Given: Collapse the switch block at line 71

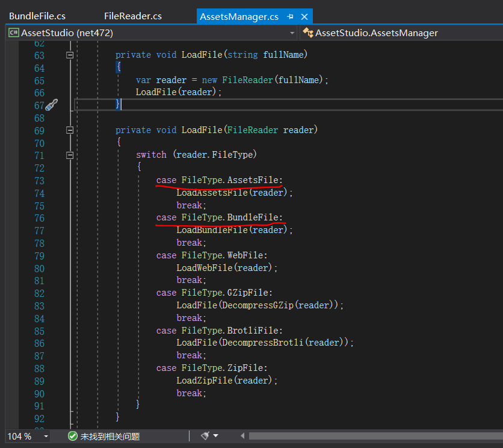Looking at the screenshot, I should tap(70, 155).
